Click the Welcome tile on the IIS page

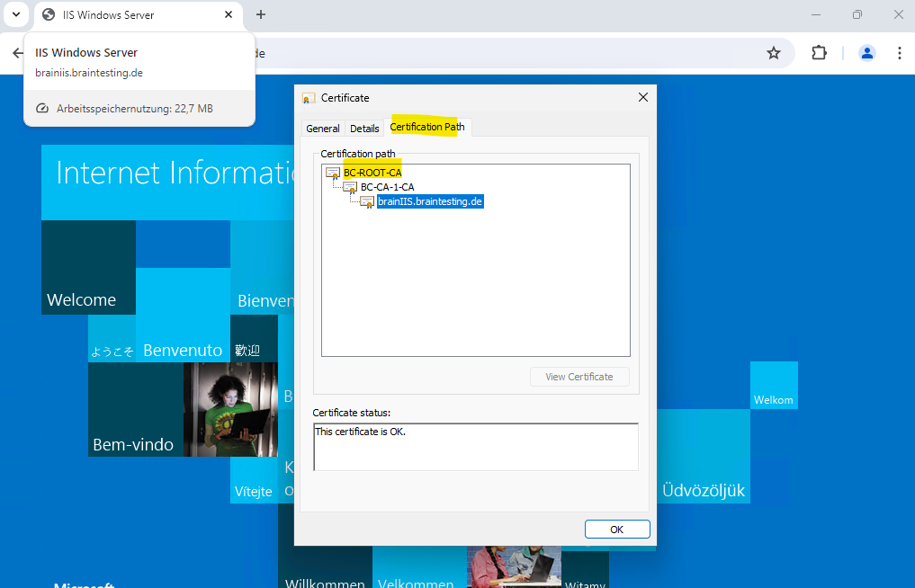coord(89,268)
